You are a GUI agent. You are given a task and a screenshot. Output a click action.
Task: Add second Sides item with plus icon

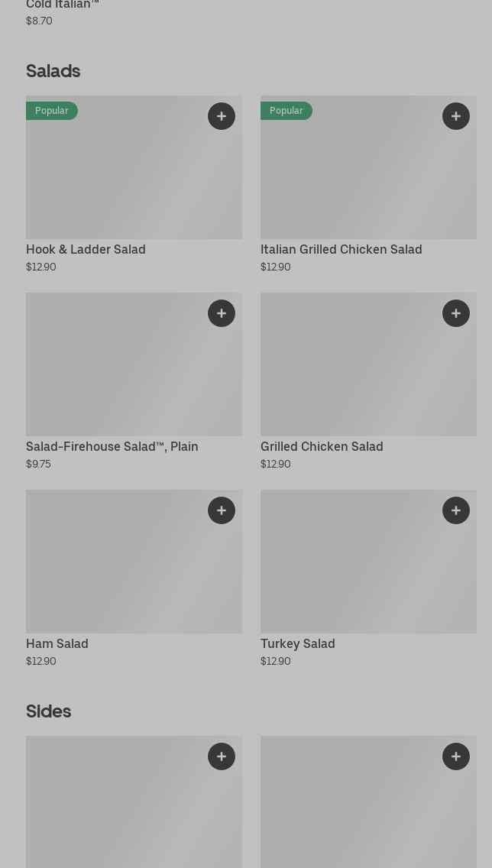[456, 756]
